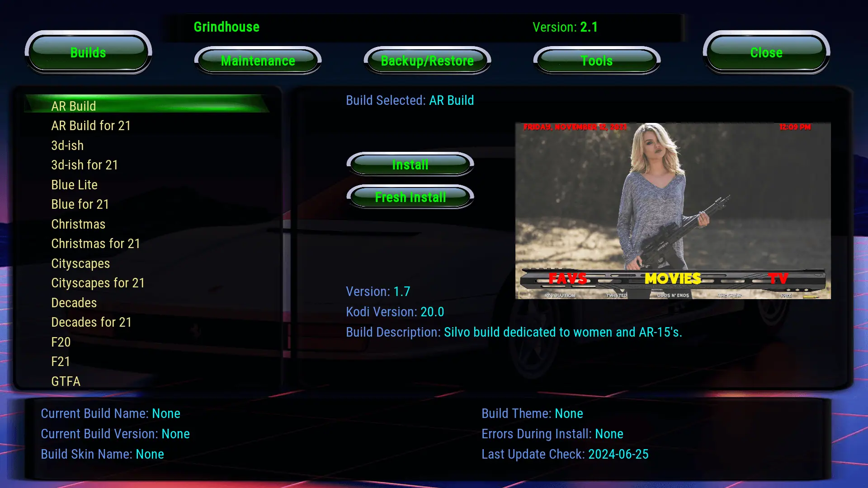Select the Cityscapes build entry
This screenshot has width=868, height=488.
(80, 263)
